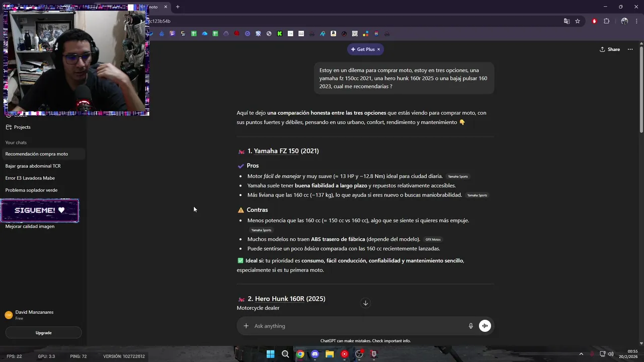Screen dimensions: 644x362
Task: Click the '1. Yamaha FZ 150 (2021)' heading
Action: 283,151
